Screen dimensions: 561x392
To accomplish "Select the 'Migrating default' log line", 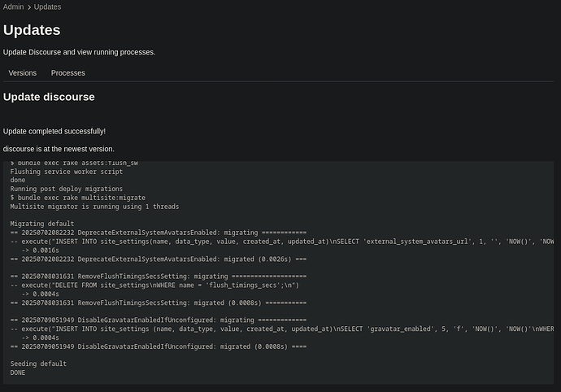I will tap(41, 224).
